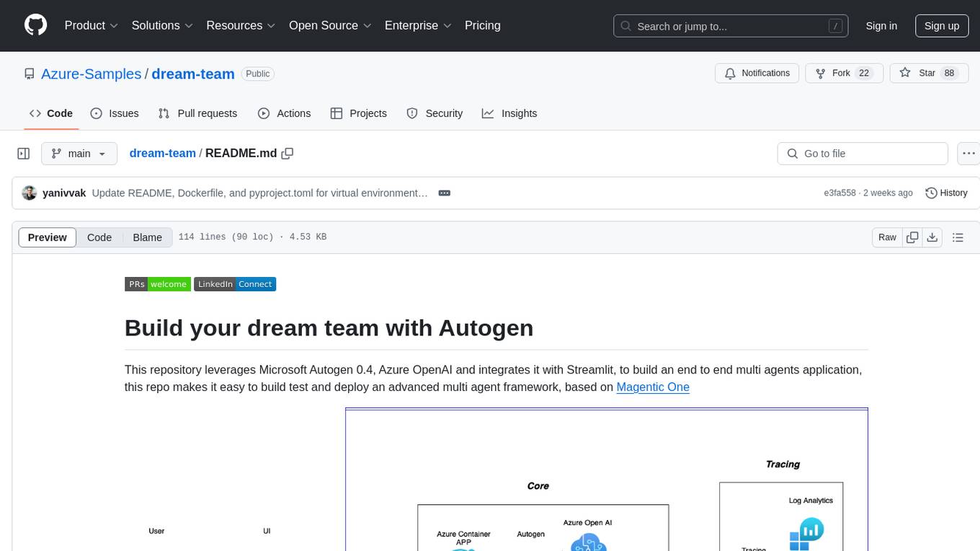Open yanivvak author profile link
The image size is (980, 551).
pos(64,193)
